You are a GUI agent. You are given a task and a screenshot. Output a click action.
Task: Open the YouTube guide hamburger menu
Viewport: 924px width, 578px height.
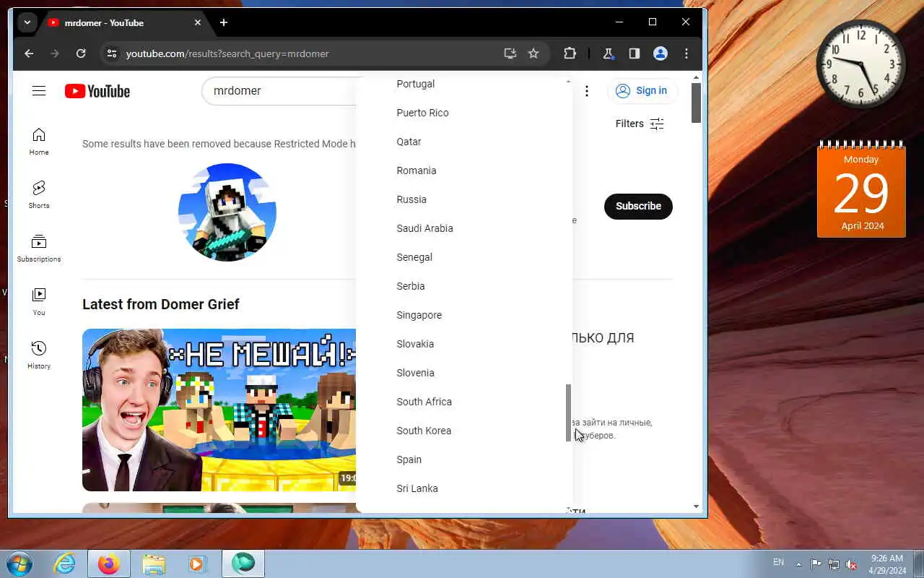39,91
